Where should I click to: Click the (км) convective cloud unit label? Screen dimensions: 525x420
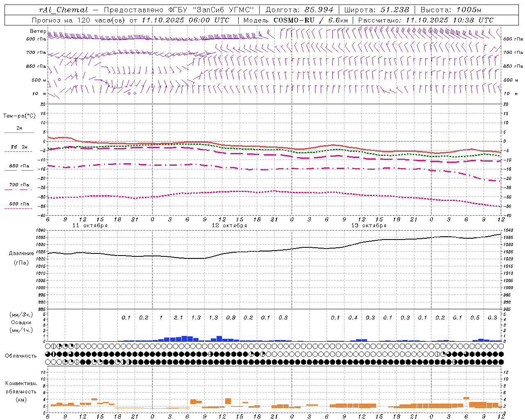point(21,399)
